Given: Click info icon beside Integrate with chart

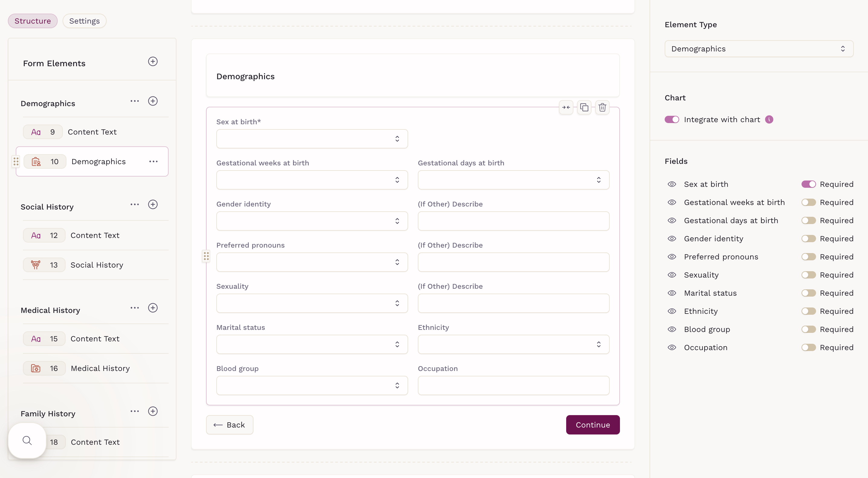Looking at the screenshot, I should point(769,120).
